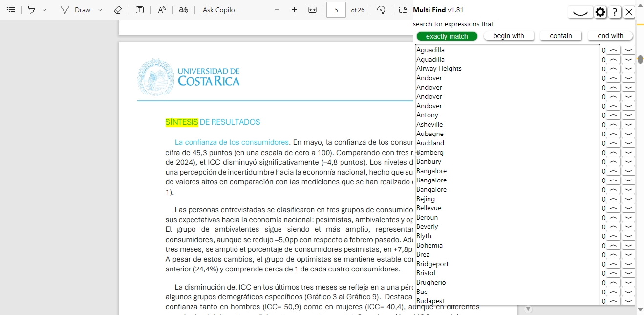Click the up arrow for Bohemia
This screenshot has height=315, width=644.
coord(613,246)
